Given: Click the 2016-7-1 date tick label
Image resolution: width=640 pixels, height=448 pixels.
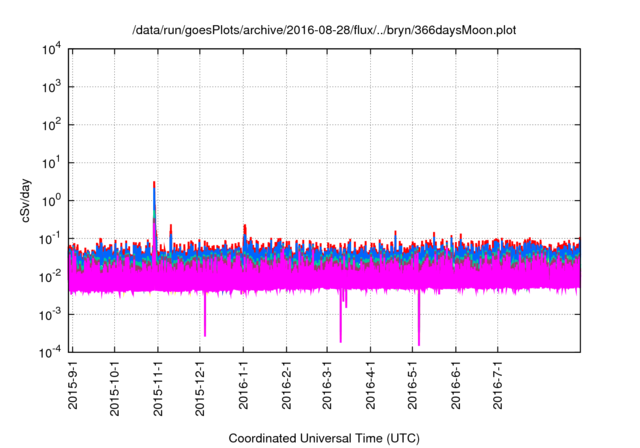Looking at the screenshot, I should click(497, 386).
